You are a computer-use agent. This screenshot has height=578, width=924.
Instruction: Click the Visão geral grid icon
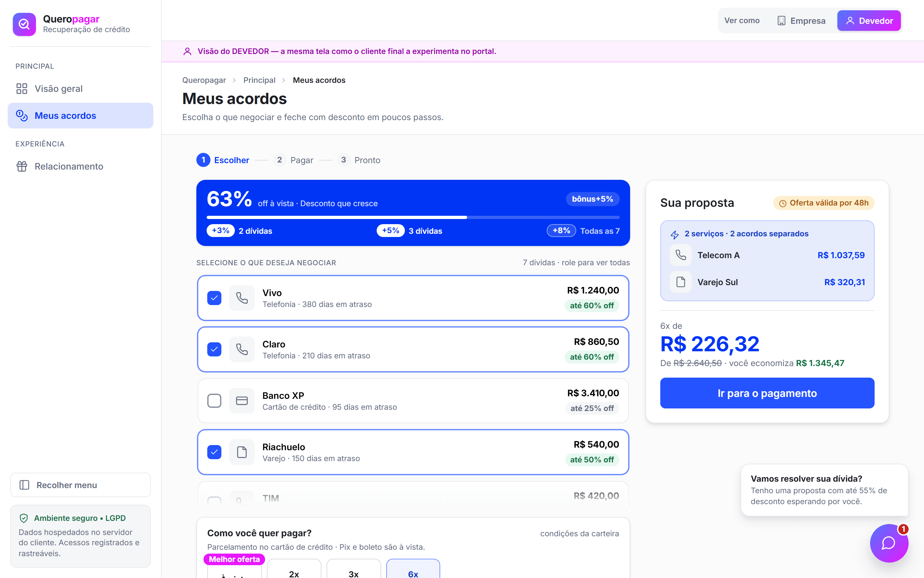coord(22,89)
